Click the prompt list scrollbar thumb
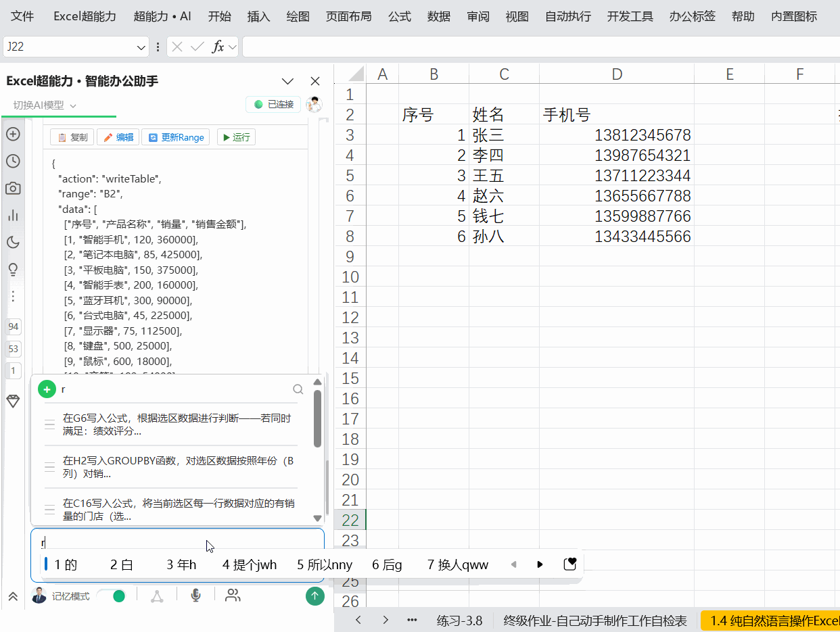This screenshot has height=632, width=840. pyautogui.click(x=318, y=418)
